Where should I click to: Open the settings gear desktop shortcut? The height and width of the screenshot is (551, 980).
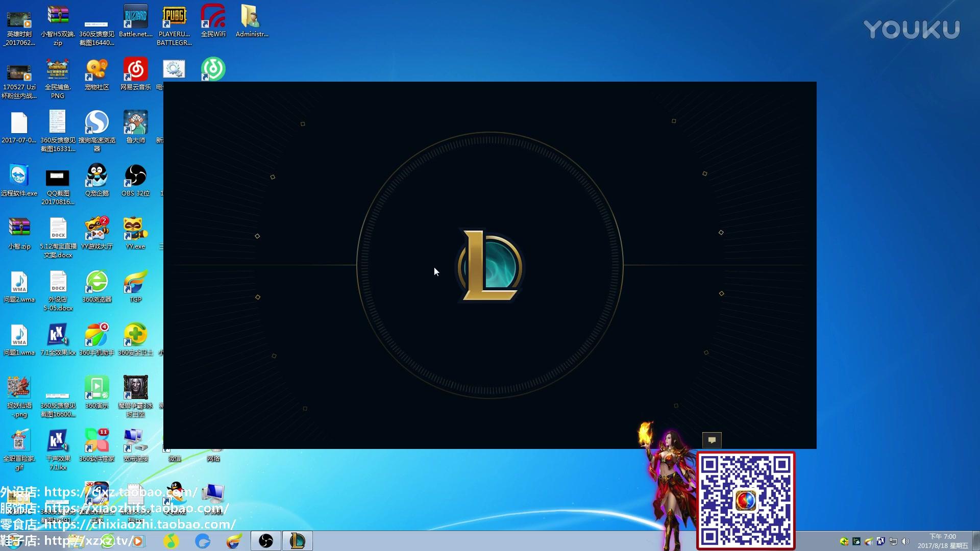(174, 69)
